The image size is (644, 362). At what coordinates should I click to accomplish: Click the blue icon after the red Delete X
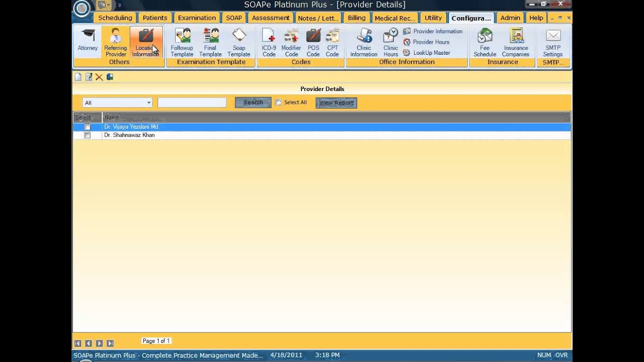pyautogui.click(x=110, y=77)
